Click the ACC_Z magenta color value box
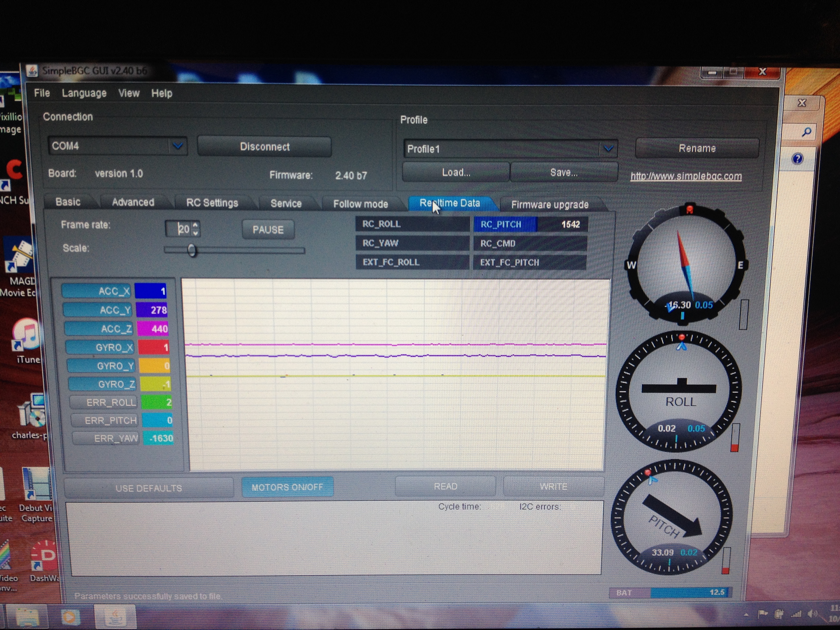 [153, 328]
